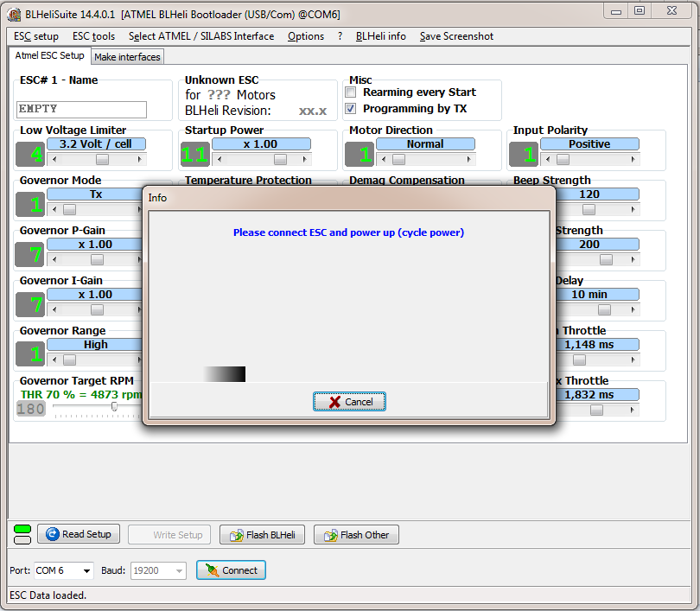Switch to the Make interfaces tab

pyautogui.click(x=127, y=57)
